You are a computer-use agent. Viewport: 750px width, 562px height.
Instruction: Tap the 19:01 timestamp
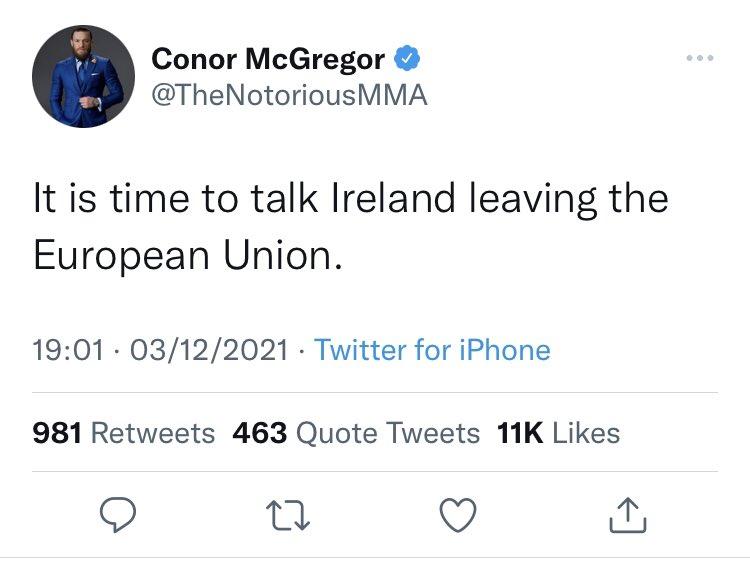[68, 350]
